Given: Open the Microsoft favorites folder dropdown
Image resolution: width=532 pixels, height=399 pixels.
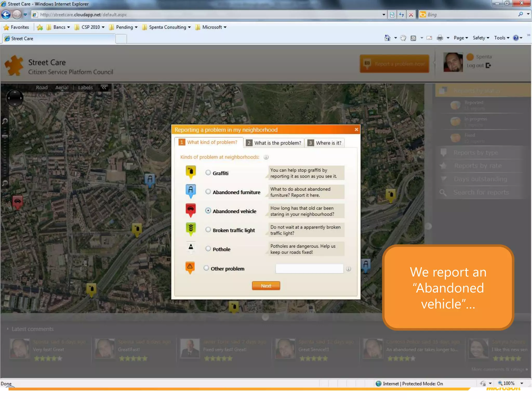Looking at the screenshot, I should click(211, 27).
